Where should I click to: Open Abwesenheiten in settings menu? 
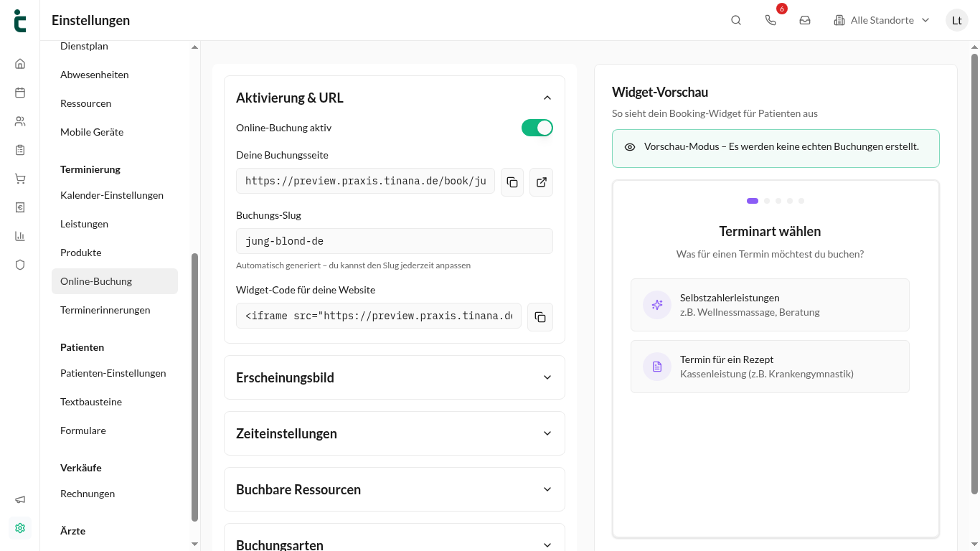pyautogui.click(x=115, y=75)
